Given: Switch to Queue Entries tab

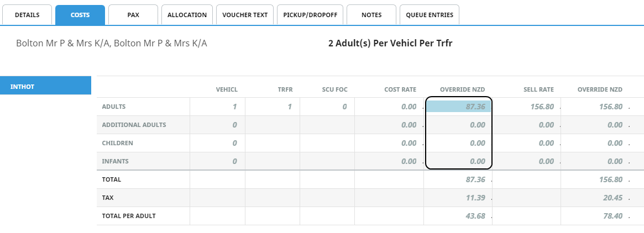Looking at the screenshot, I should 430,15.
